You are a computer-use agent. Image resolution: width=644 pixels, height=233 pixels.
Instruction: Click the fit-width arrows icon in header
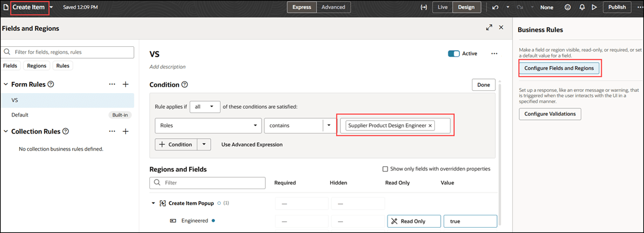coord(424,7)
